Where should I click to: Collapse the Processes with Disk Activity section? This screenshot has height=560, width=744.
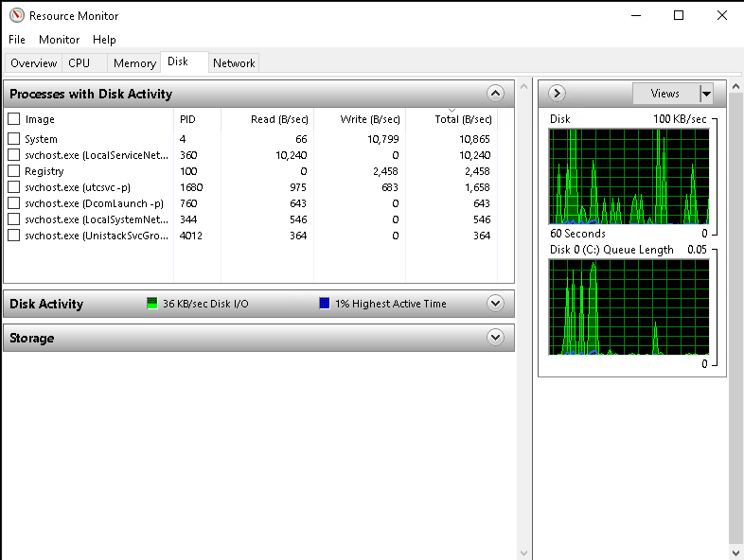494,94
